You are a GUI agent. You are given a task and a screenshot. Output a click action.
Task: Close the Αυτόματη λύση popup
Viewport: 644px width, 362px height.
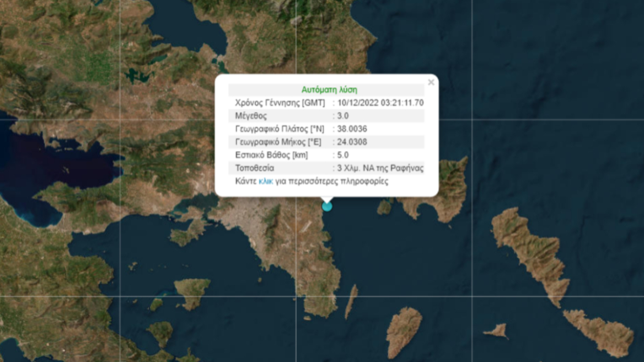pos(431,82)
